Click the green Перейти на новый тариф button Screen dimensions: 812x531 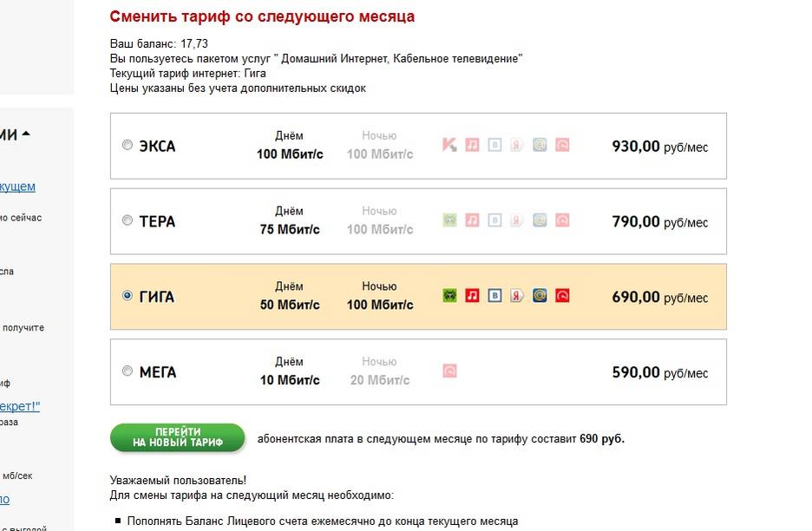pos(177,438)
